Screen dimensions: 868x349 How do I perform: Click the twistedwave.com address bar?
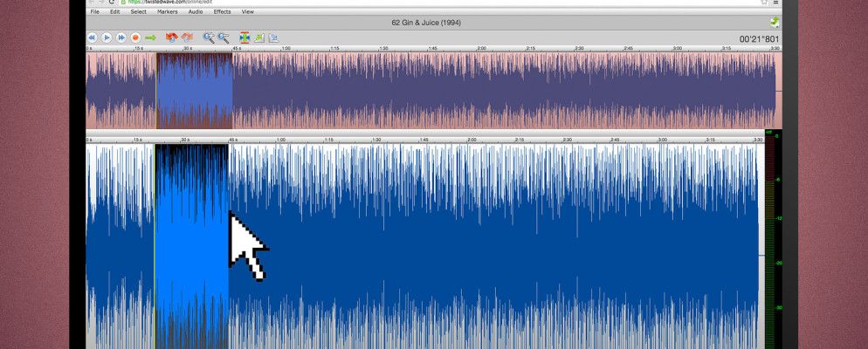coord(437,3)
